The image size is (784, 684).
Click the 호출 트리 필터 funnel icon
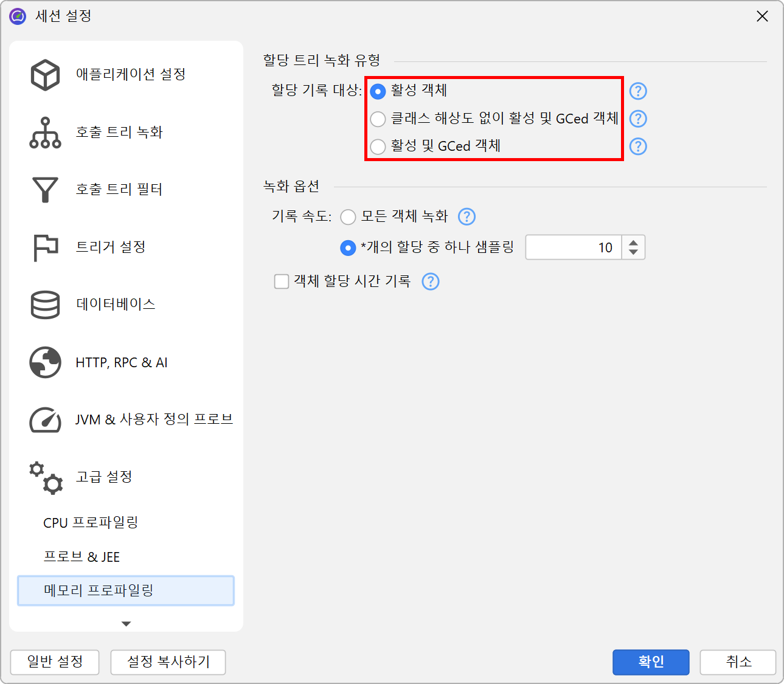click(x=45, y=190)
